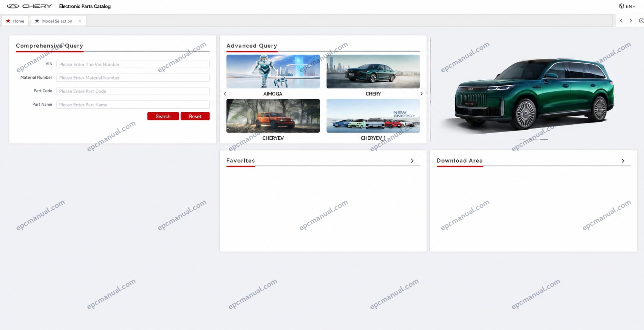
Task: Click the star icon on Home tab
Action: pos(8,21)
